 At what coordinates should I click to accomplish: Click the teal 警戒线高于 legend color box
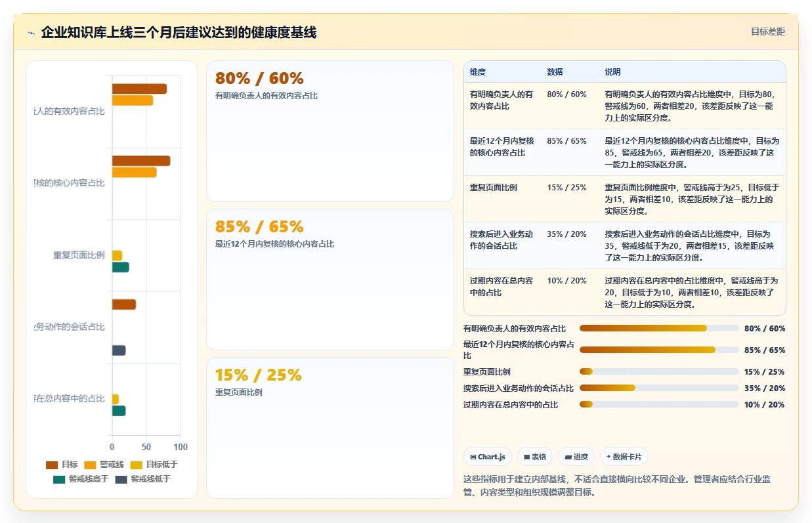[x=59, y=479]
